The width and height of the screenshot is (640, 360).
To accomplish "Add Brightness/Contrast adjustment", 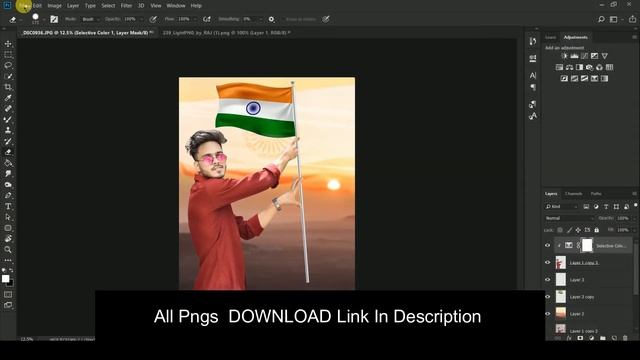I will tap(564, 56).
